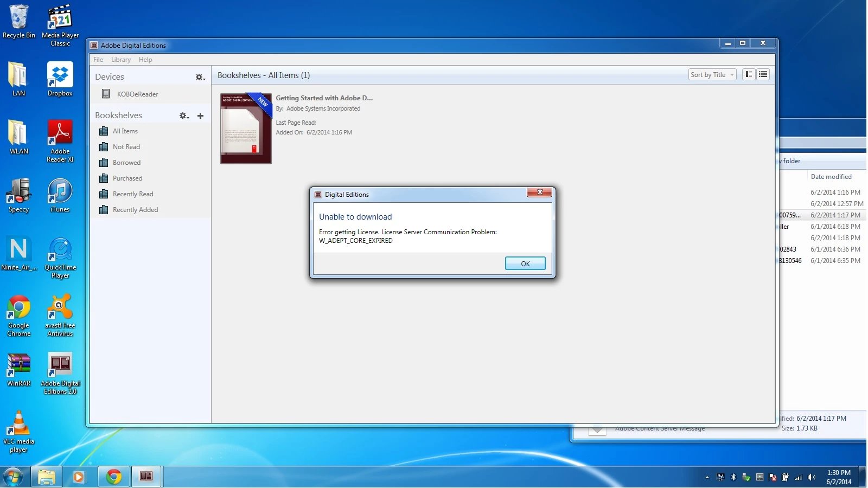Select the Recently Added bookshelf
This screenshot has width=868, height=488.
pos(150,210)
